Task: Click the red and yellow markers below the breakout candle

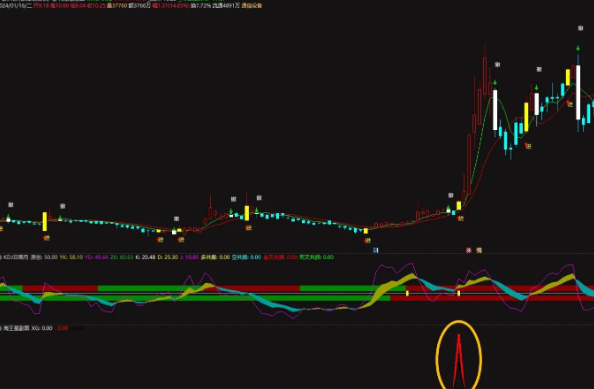Action: [461, 218]
